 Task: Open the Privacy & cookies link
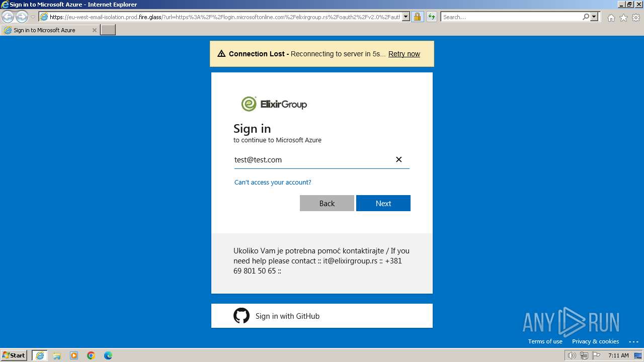[596, 341]
